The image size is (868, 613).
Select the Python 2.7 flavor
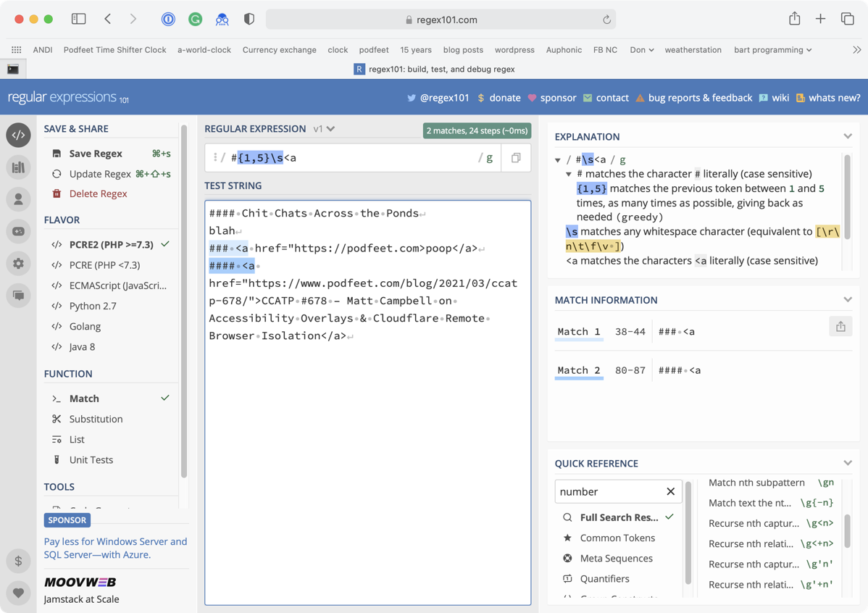coord(93,306)
